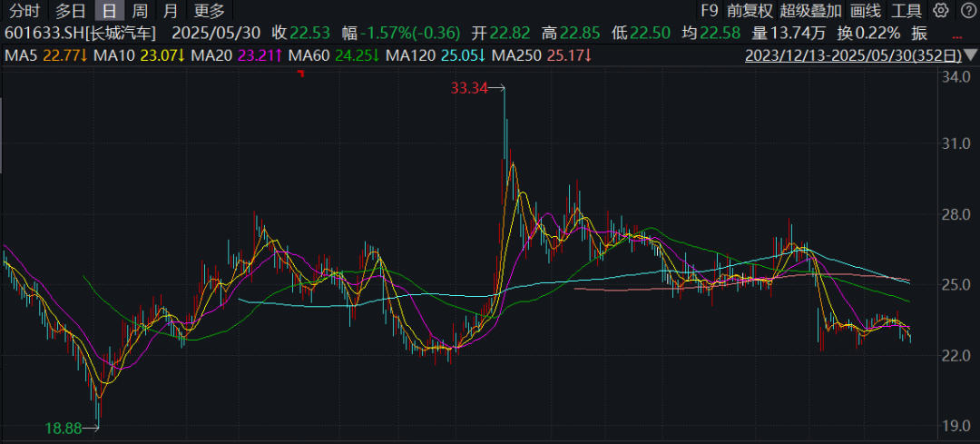Screen dimensions: 980x444
Task: Click the small red marker above the chart
Action: [x=301, y=75]
